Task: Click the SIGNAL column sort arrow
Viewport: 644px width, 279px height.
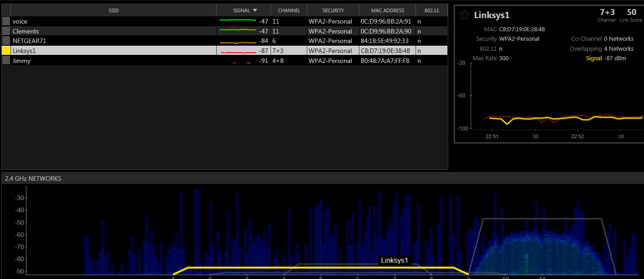Action: pos(255,10)
